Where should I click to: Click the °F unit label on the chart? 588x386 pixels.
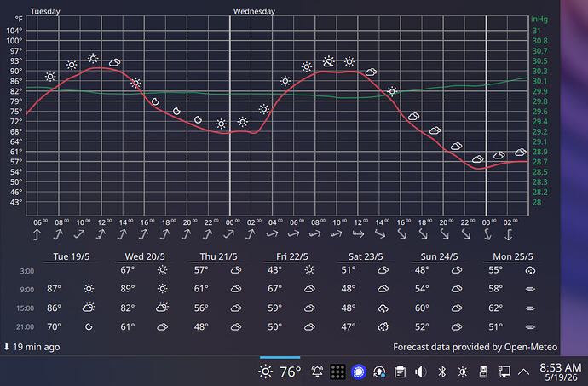coord(19,19)
